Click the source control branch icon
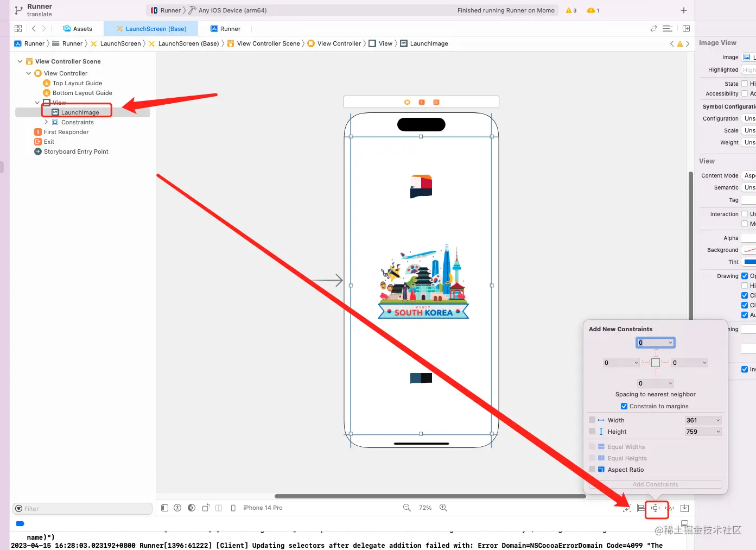Screen dimensions: 756x550 [x=19, y=10]
